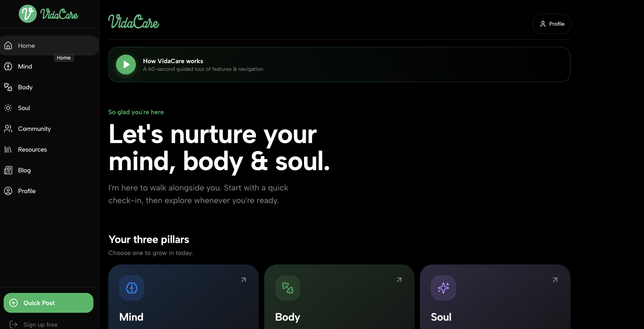Click 'Choose one to grow in today.' text

[x=150, y=253]
